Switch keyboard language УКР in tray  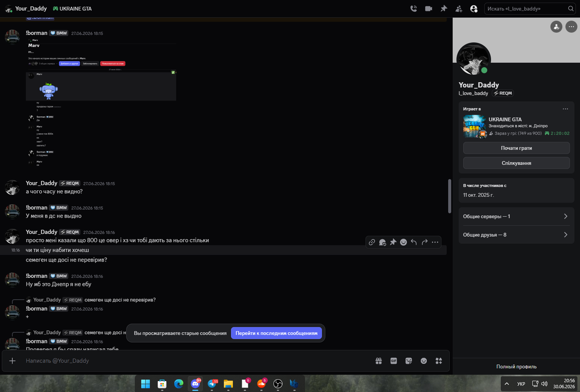pos(521,384)
